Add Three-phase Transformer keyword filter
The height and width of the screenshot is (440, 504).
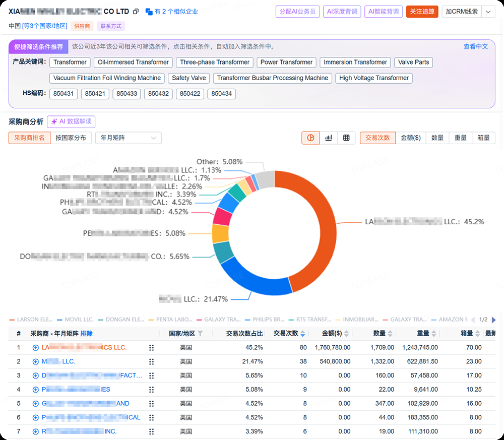(215, 62)
